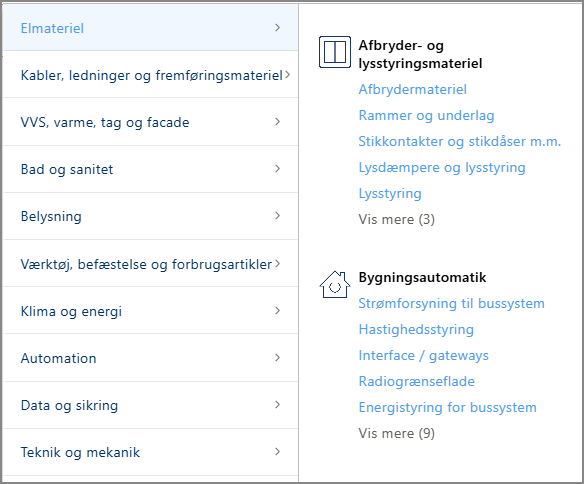584x484 pixels.
Task: Open Strømforsyning til bussystem link
Action: point(451,303)
